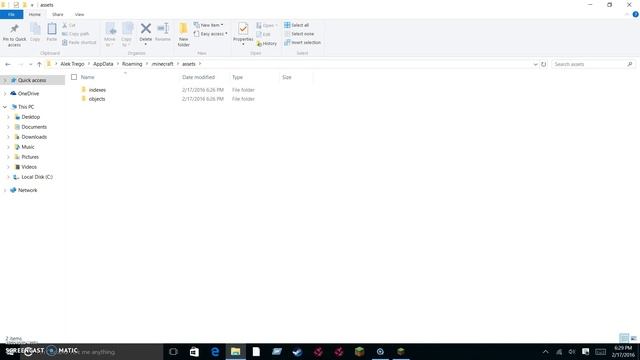
Task: Open Microsoft Edge from the taskbar
Action: [215, 351]
